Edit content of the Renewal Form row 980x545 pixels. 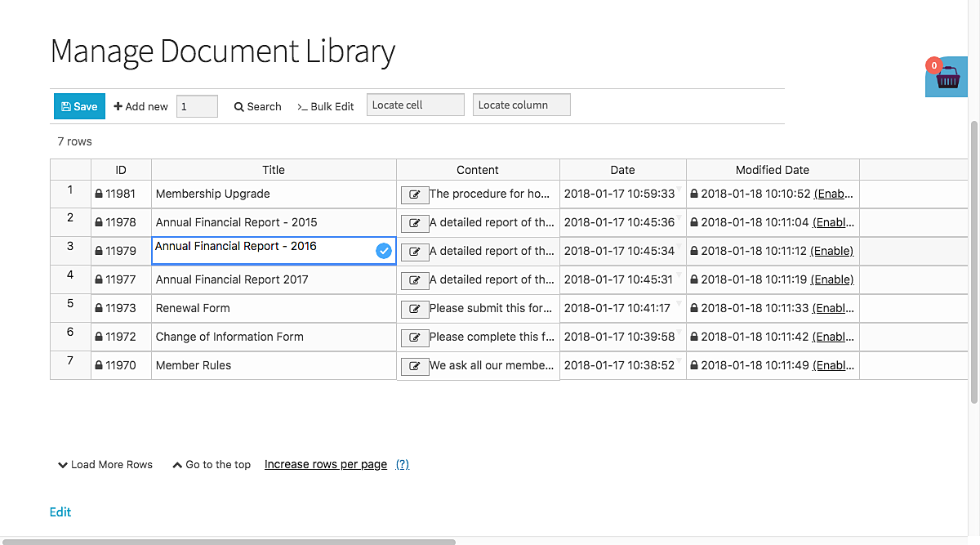(x=415, y=308)
